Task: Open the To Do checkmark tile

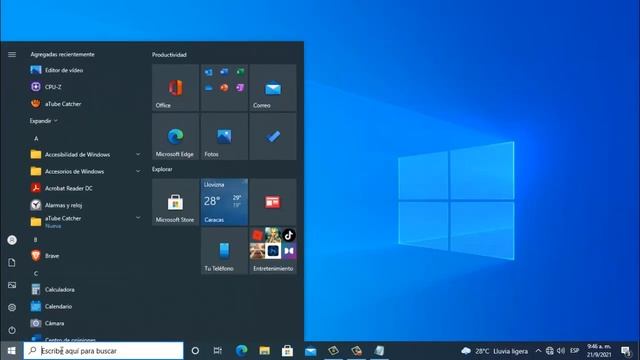Action: click(x=273, y=136)
